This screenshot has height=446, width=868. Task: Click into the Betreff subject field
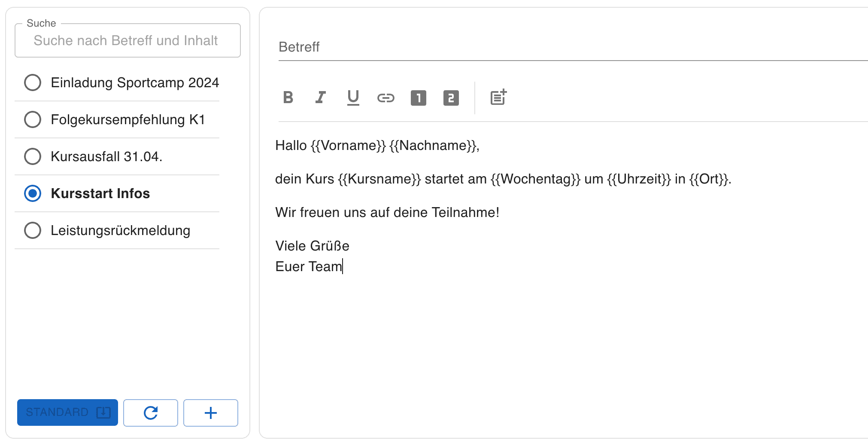pyautogui.click(x=573, y=47)
